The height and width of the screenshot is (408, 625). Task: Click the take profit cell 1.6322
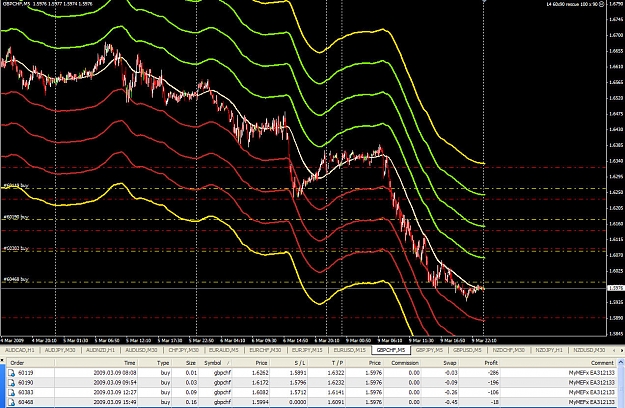(x=334, y=373)
